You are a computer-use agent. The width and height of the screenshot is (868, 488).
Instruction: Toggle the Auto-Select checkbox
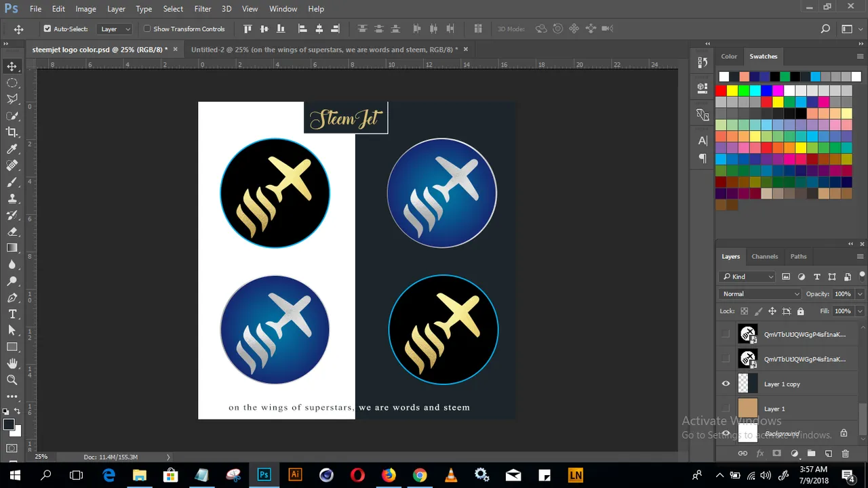(x=47, y=29)
